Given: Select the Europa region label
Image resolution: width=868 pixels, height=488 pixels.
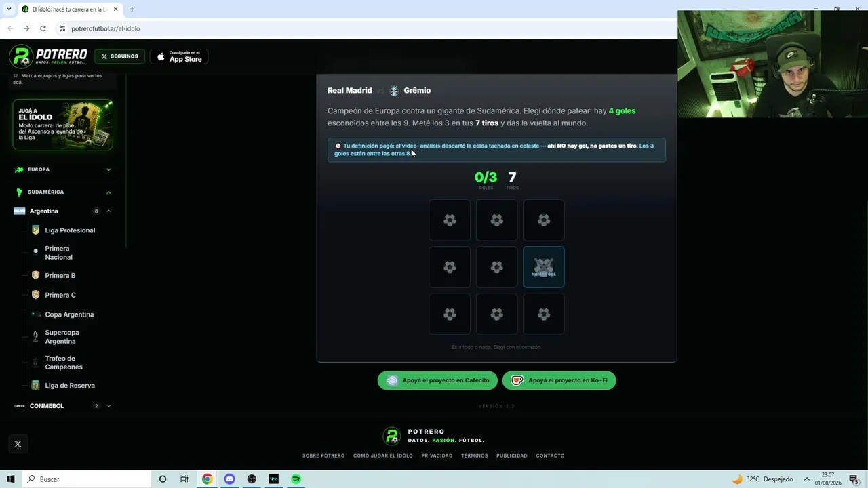Looking at the screenshot, I should click(39, 169).
